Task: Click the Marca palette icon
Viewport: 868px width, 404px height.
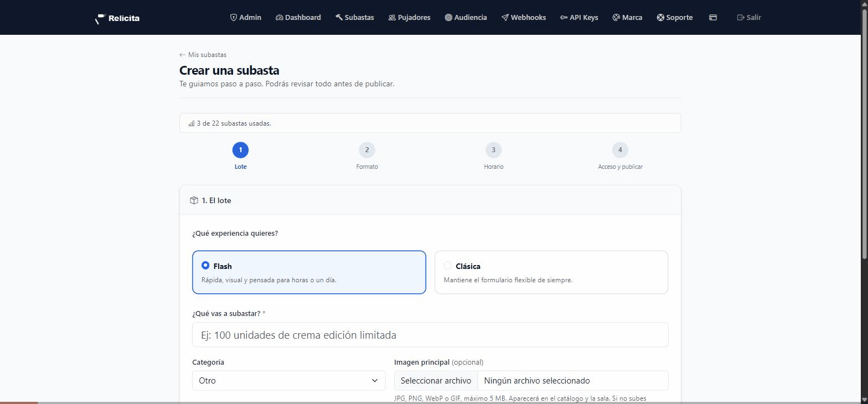Action: coord(616,17)
